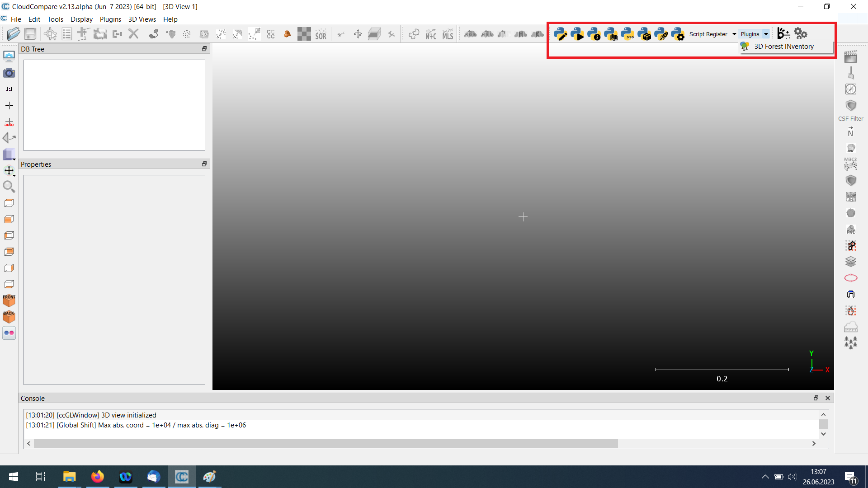Click the Open file folder icon
This screenshot has width=868, height=488.
(13, 34)
